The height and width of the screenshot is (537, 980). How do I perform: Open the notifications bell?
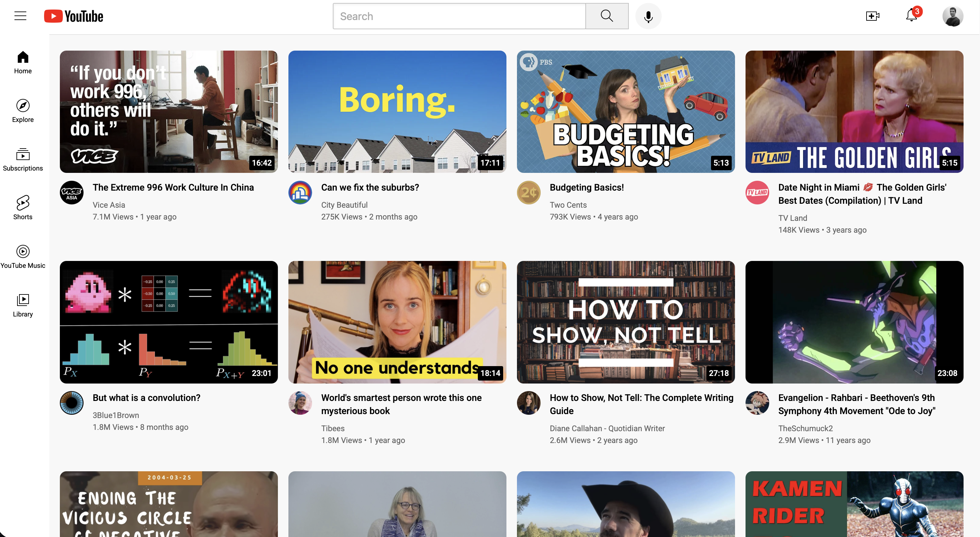912,15
